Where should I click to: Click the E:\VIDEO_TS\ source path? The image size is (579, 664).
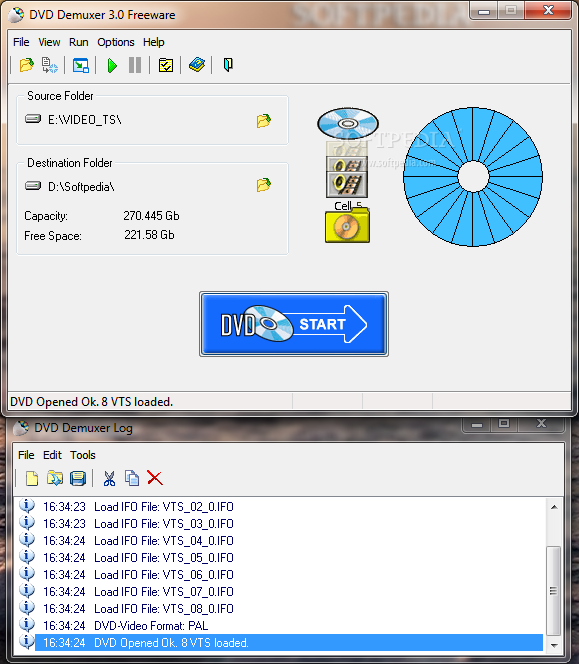85,120
